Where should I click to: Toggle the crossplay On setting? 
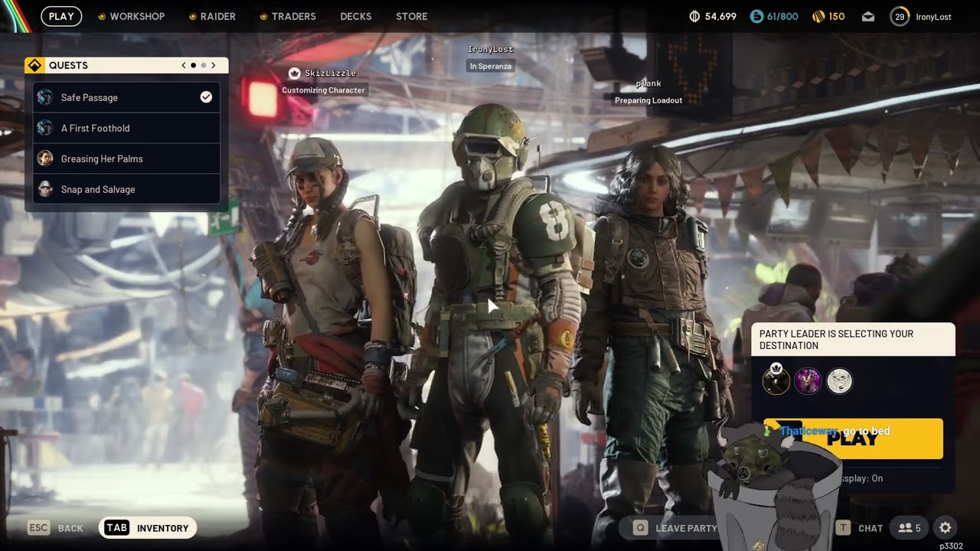[x=861, y=478]
